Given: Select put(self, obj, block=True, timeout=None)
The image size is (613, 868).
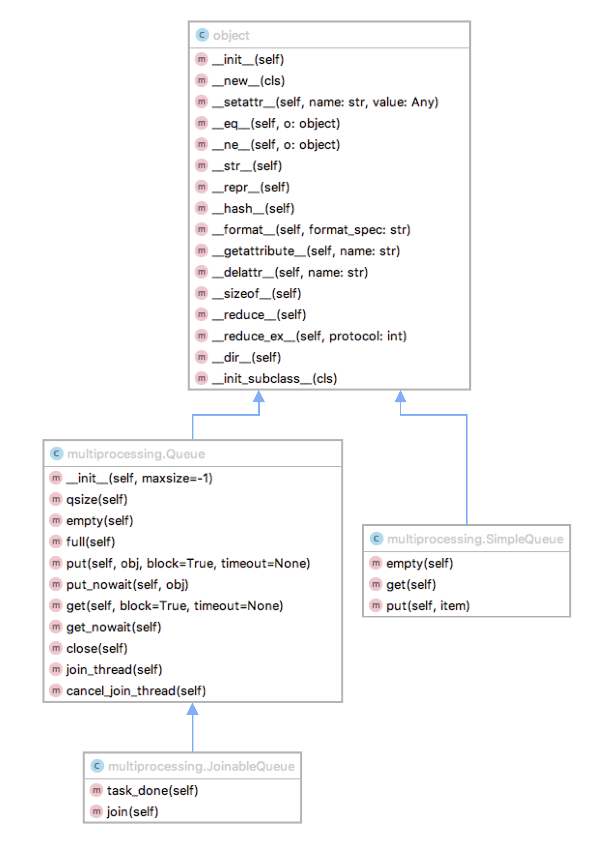Looking at the screenshot, I should pyautogui.click(x=189, y=563).
